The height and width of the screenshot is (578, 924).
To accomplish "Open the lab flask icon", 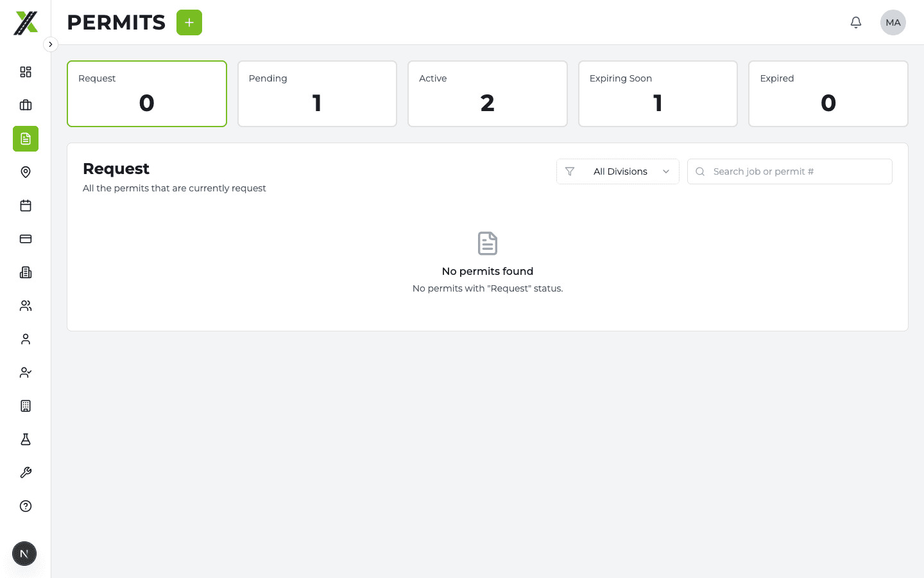I will point(26,439).
